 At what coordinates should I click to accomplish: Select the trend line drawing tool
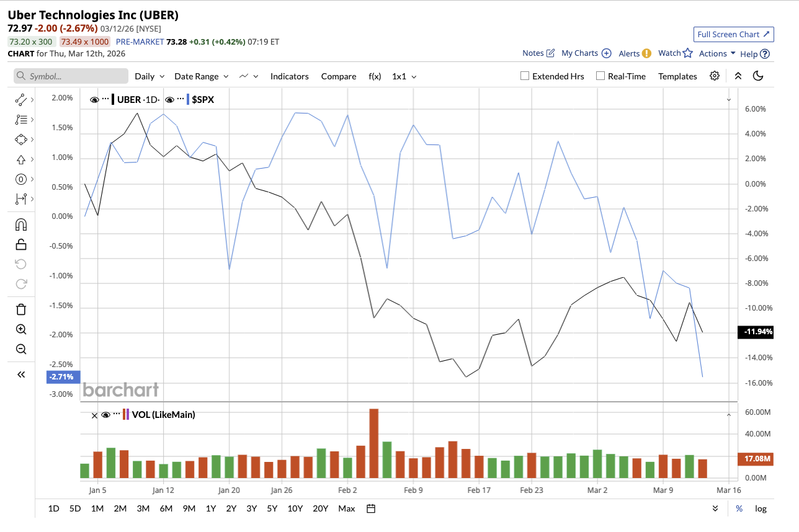click(21, 99)
